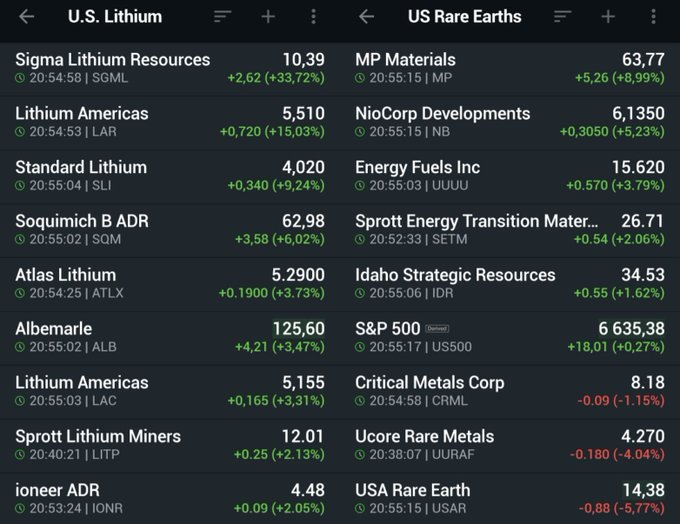
Task: Tap the +0,3050 (+5,23%) change value
Action: [x=612, y=131]
